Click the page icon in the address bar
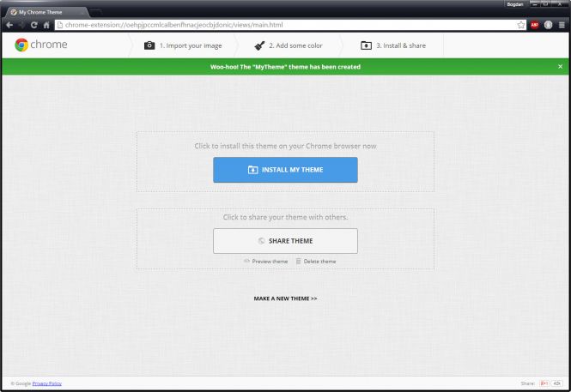Viewport: 571px width, 392px height. [60, 25]
